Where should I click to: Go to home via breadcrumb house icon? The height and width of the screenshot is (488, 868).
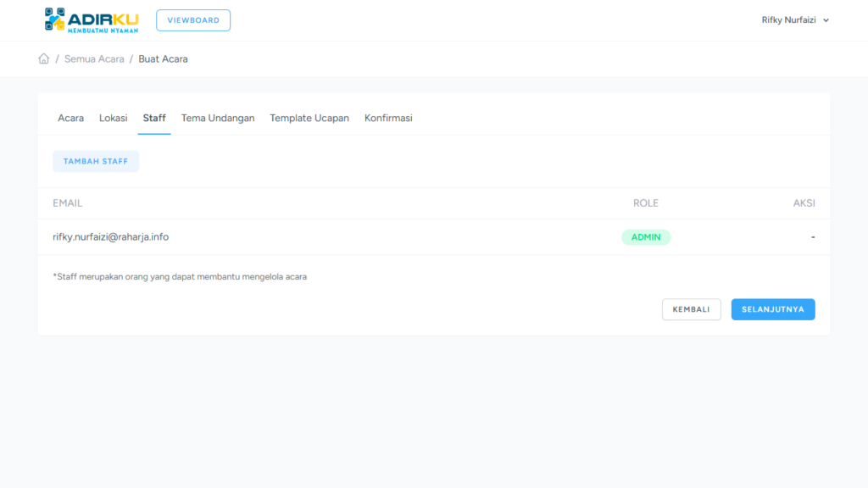(44, 59)
